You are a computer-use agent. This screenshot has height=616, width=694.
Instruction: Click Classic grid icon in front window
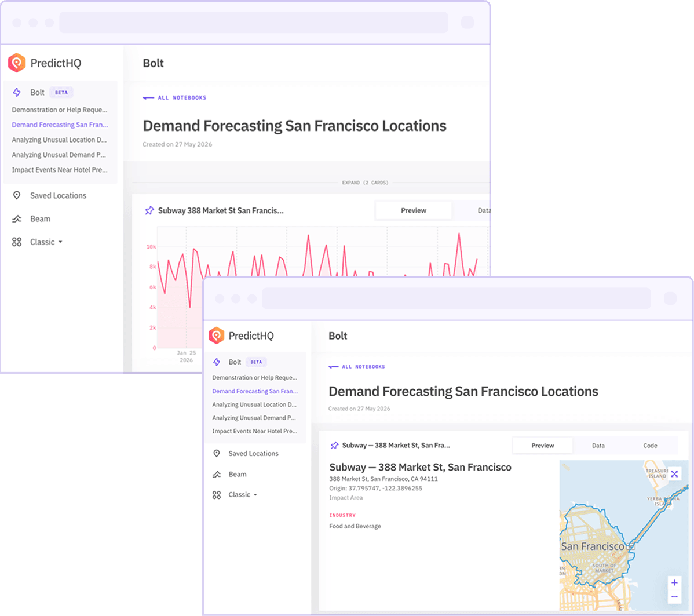[x=217, y=495]
